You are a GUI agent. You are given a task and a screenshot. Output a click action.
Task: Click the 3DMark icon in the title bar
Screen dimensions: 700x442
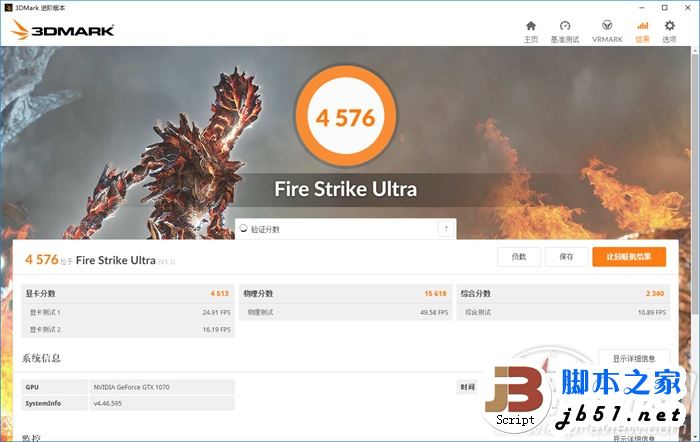pos(8,8)
